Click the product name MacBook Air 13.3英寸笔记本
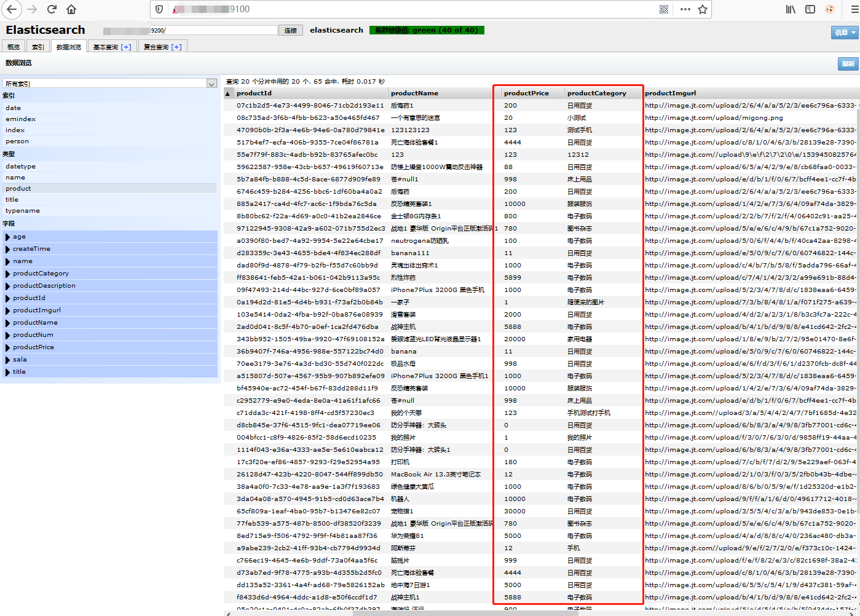Screen dimensions: 860x616 click(x=436, y=475)
